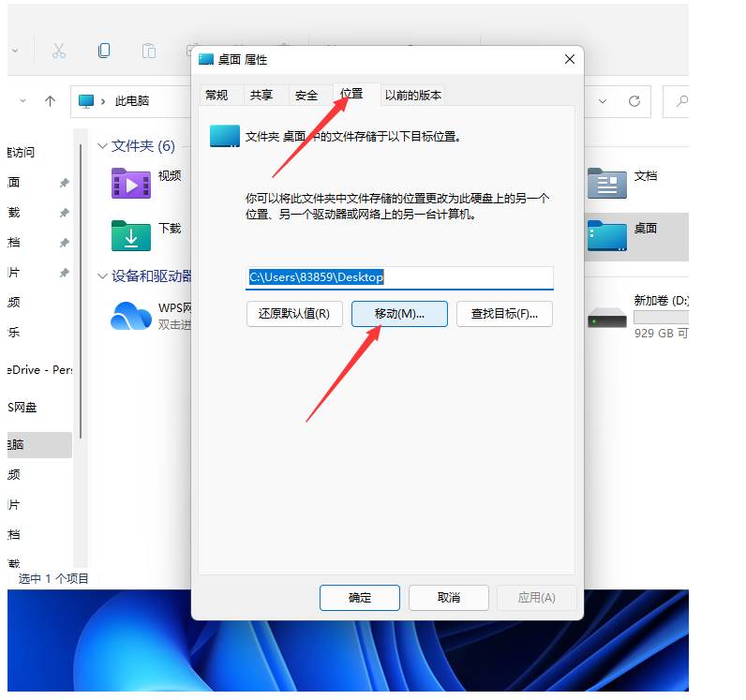Select the 新加卷 (D:) drive icon
This screenshot has width=746, height=700.
point(606,320)
